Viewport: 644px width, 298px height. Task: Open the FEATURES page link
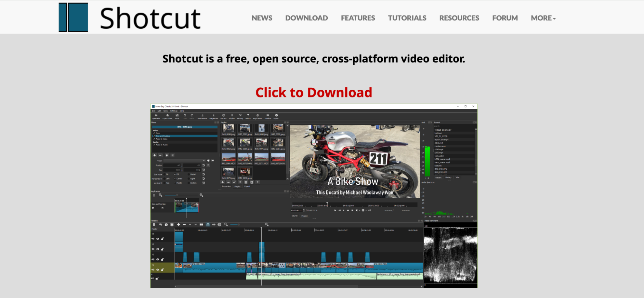pyautogui.click(x=358, y=18)
